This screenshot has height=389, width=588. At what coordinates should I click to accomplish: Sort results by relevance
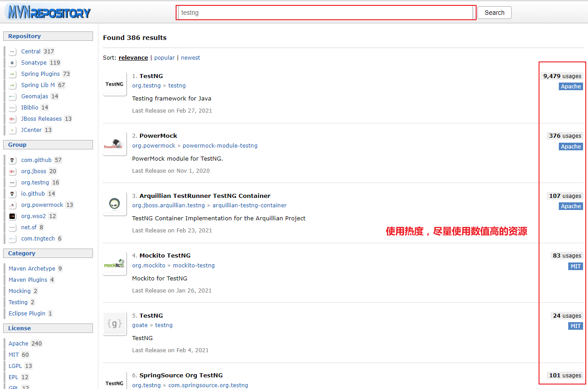[x=133, y=58]
